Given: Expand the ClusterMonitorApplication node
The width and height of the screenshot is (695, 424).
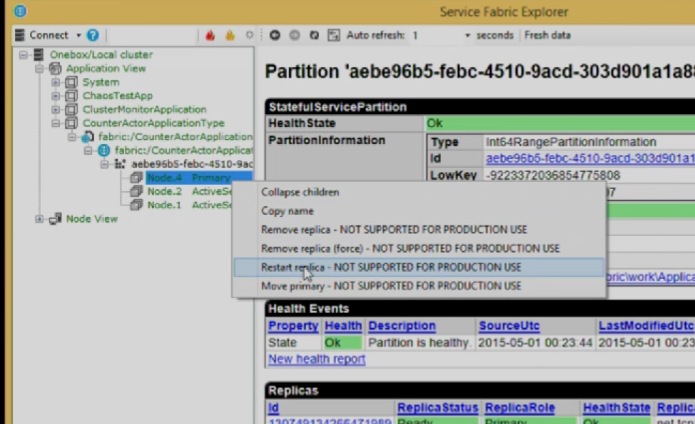Looking at the screenshot, I should point(55,109).
